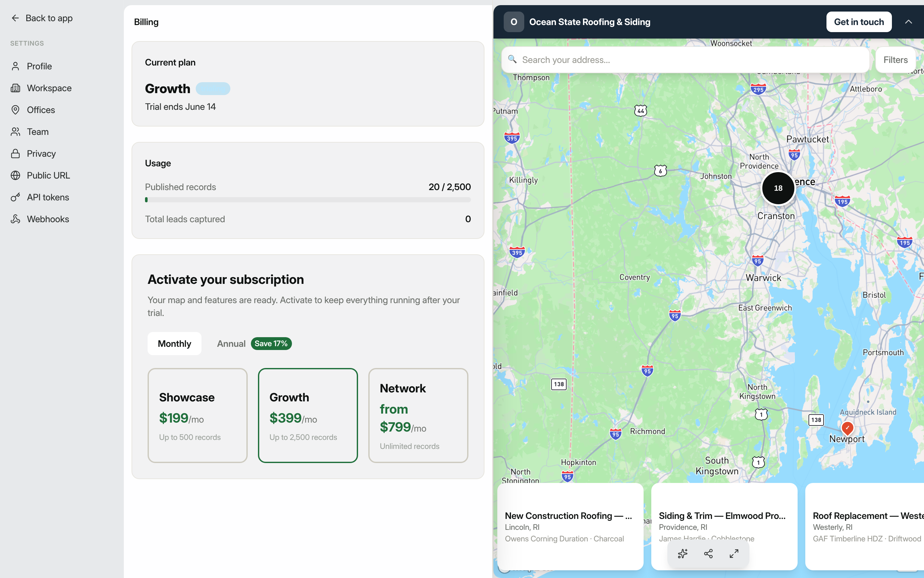Click the Privacy lock icon
924x578 pixels.
pyautogui.click(x=15, y=153)
